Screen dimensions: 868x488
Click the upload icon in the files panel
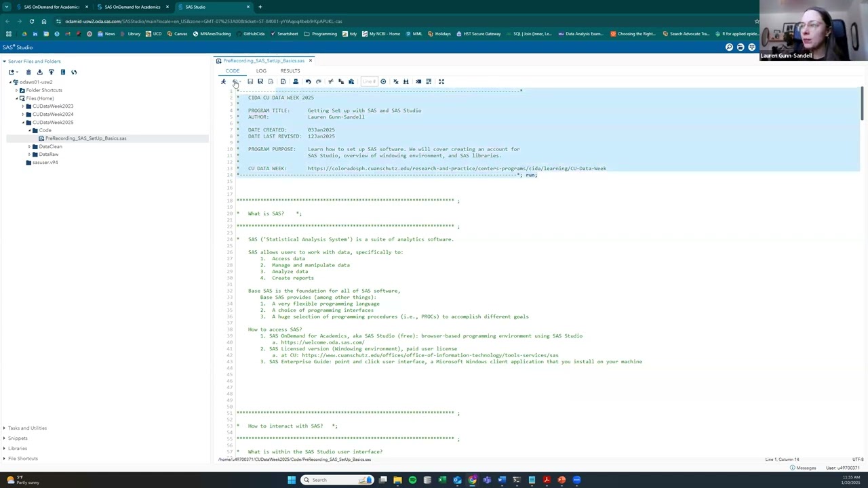click(51, 72)
